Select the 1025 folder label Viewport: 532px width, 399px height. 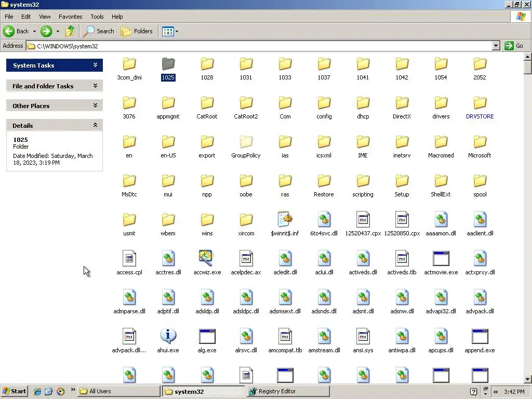[x=168, y=77]
